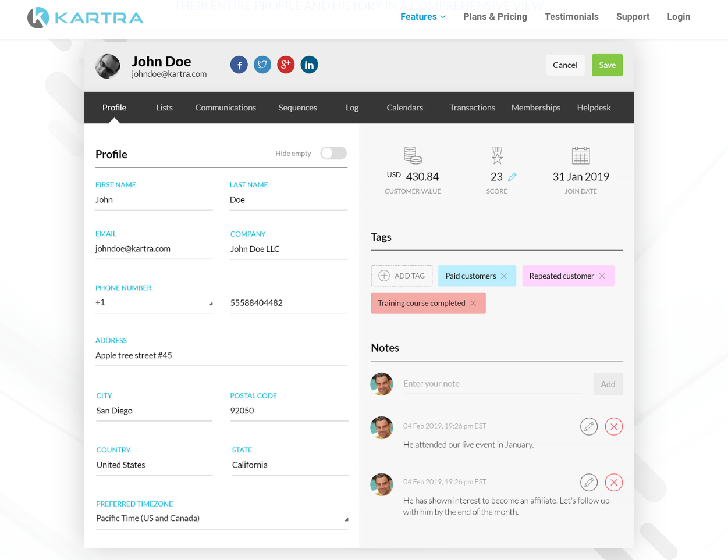The height and width of the screenshot is (560, 728).
Task: Open John Doe's Facebook profile icon
Action: point(239,65)
